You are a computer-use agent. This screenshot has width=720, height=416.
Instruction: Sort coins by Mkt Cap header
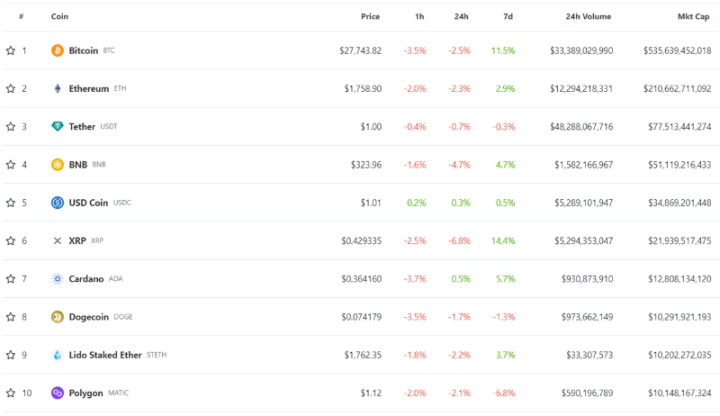tap(693, 17)
